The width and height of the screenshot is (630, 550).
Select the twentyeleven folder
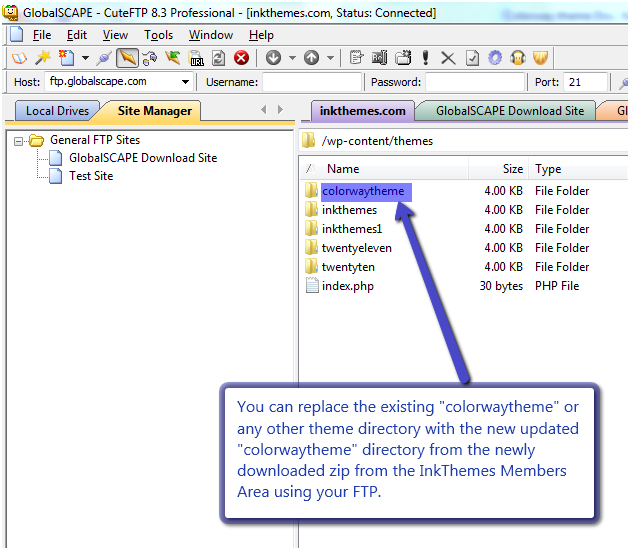coord(356,248)
